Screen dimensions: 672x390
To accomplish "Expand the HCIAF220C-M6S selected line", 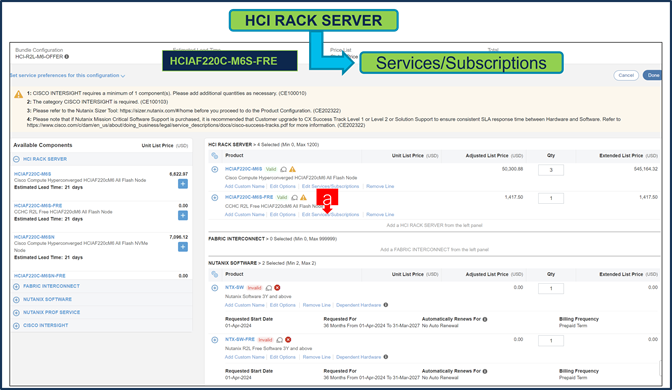I will (215, 169).
